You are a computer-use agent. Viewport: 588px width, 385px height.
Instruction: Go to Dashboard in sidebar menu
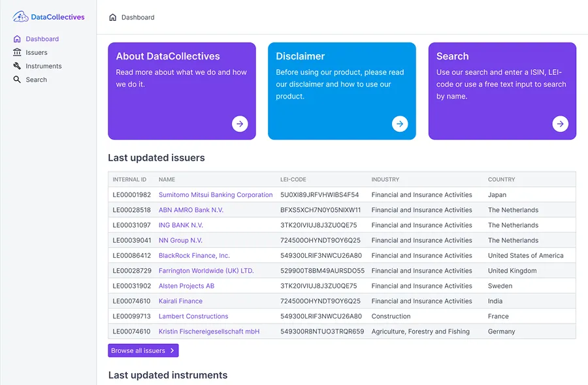coord(42,39)
